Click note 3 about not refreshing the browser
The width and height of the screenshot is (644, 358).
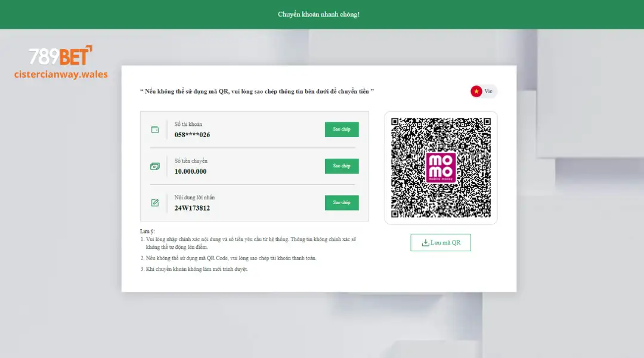click(194, 269)
